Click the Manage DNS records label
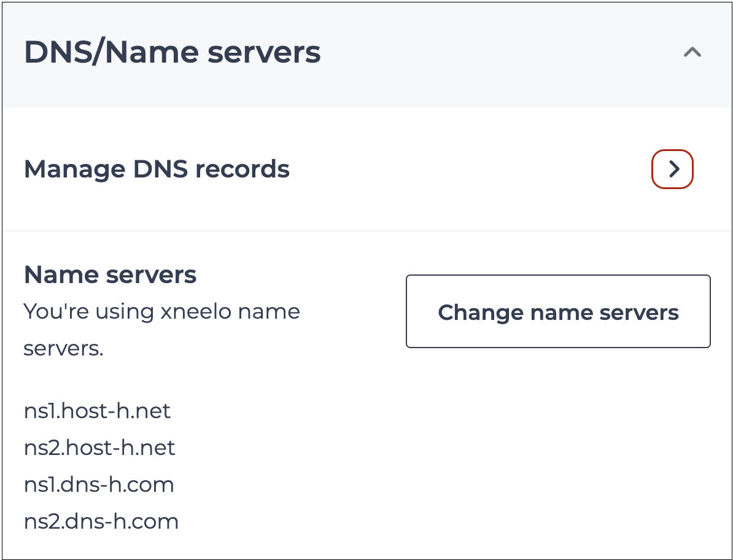Screen dimensions: 733x560 click(x=157, y=169)
